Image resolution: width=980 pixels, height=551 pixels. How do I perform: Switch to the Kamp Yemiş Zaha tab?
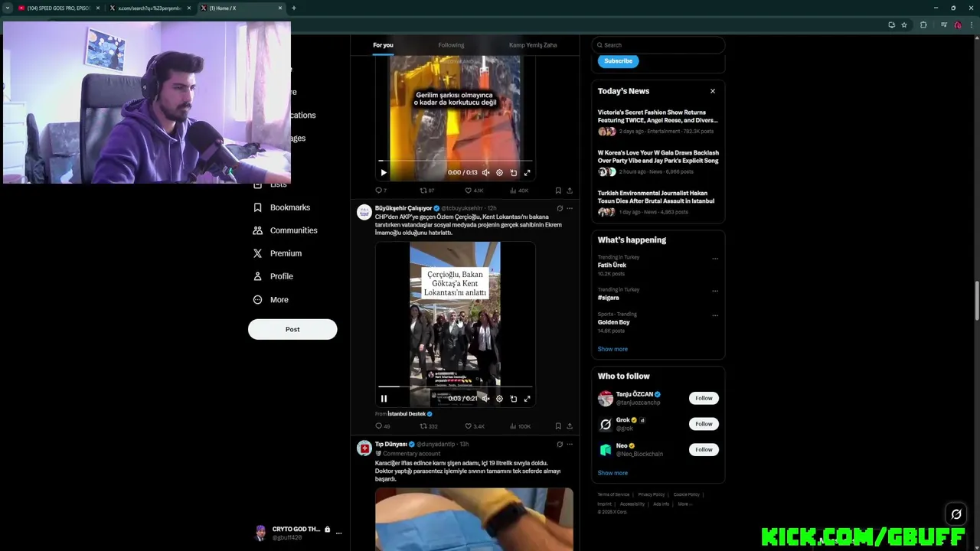[533, 45]
